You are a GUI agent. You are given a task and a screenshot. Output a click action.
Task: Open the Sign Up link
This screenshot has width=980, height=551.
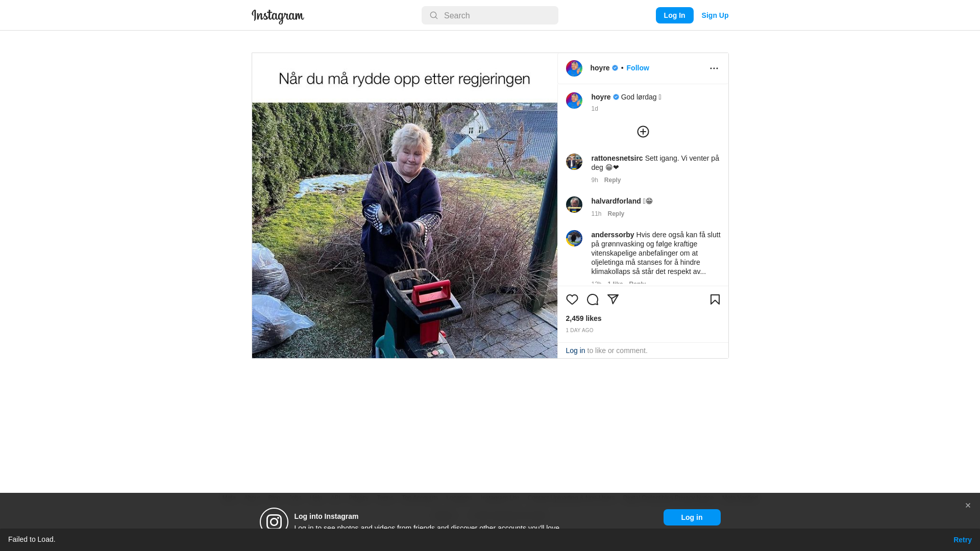pyautogui.click(x=715, y=15)
